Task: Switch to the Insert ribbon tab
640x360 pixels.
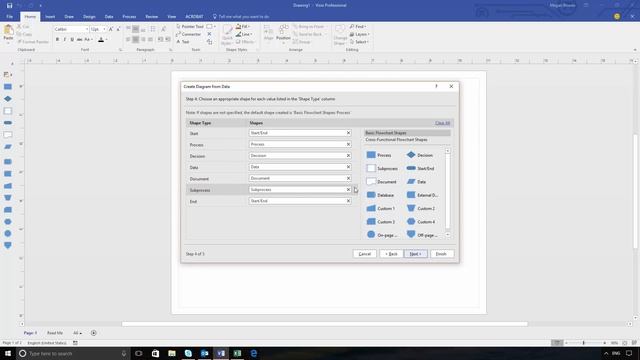Action: pos(50,17)
